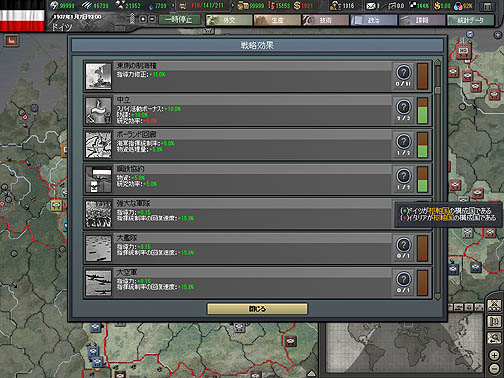Select the 強大な軍隊 crowd thumbnail
This screenshot has height=378, width=504.
tap(98, 214)
